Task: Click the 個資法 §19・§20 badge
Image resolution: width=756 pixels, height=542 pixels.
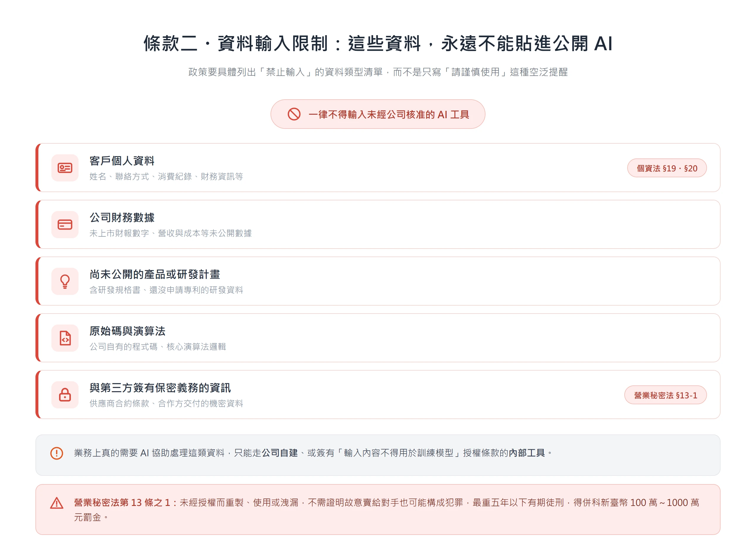Action: (x=667, y=168)
